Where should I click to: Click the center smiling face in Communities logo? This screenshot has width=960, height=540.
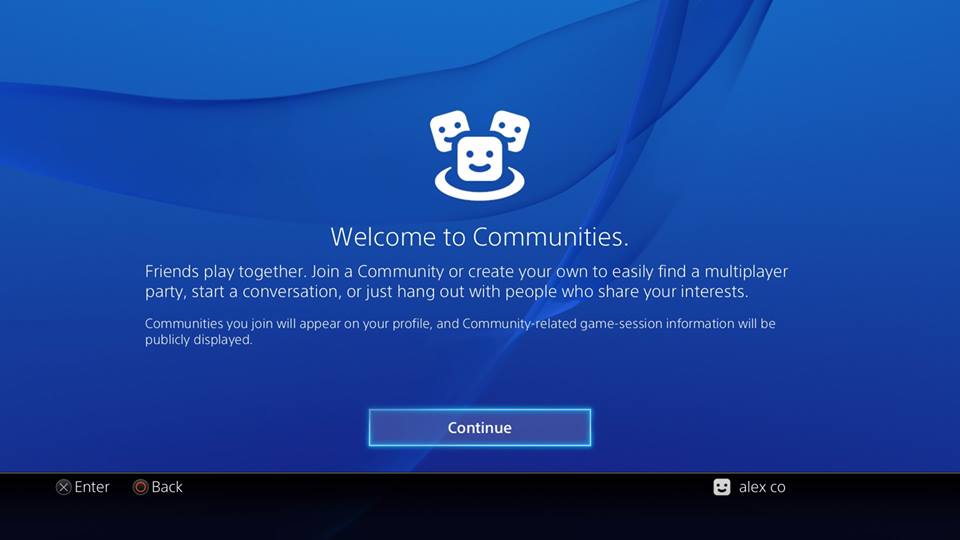coord(479,160)
